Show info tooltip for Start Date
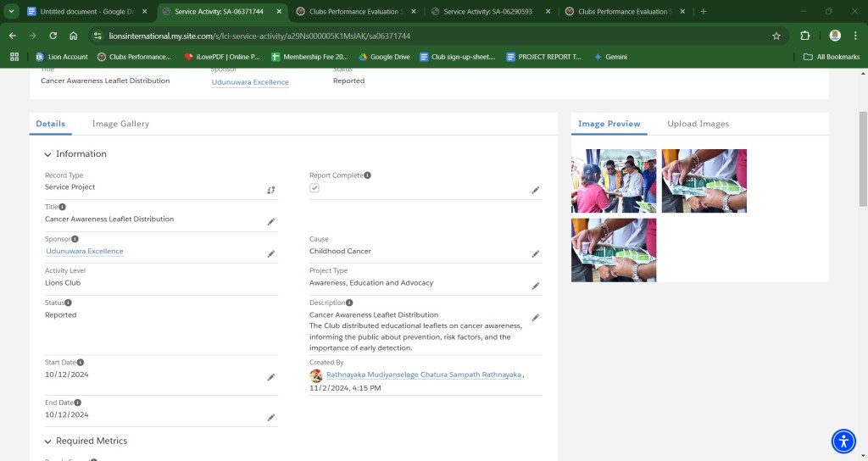The image size is (868, 461). (81, 363)
